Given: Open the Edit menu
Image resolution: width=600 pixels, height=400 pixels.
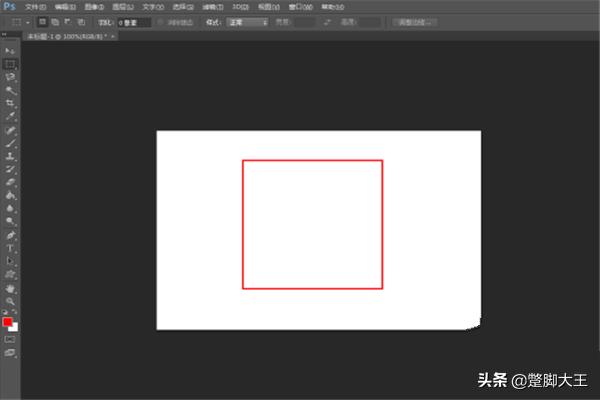Looking at the screenshot, I should click(x=65, y=7).
